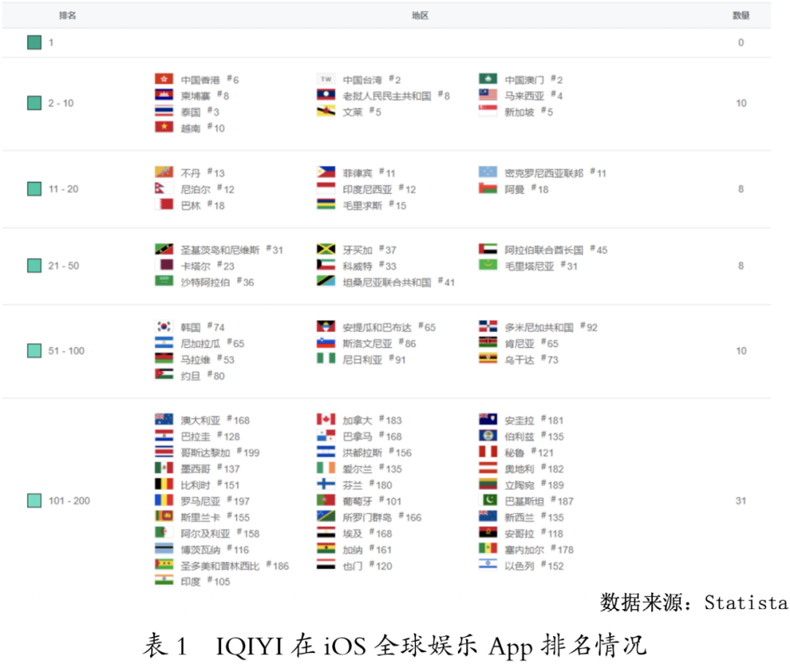Screen dimensions: 790x672
Task: Select the green swatch for rank 101 - 200
Action: click(34, 501)
